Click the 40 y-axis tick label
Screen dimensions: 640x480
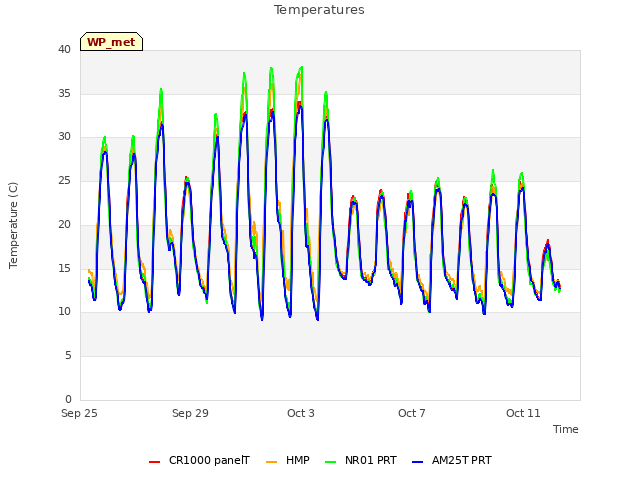pos(64,50)
